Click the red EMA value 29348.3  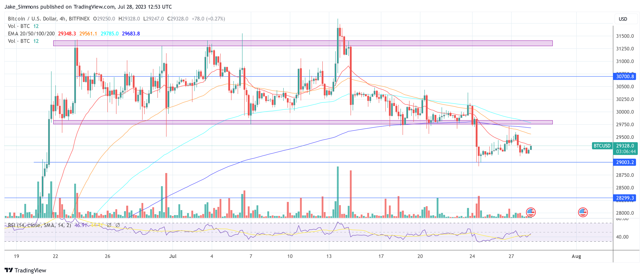tap(67, 34)
